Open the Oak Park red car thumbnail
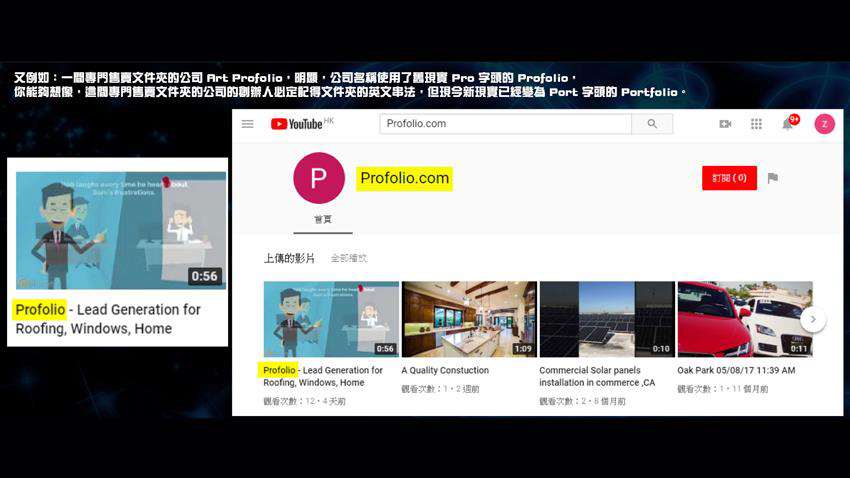 pos(745,319)
